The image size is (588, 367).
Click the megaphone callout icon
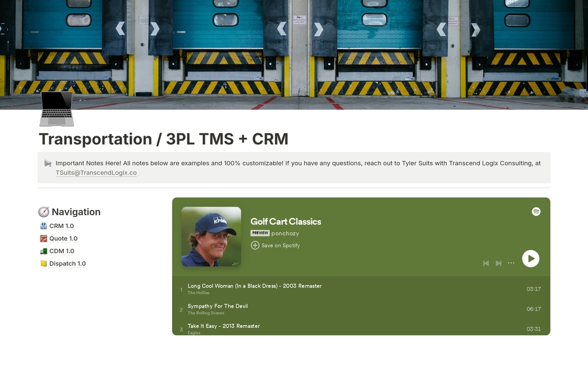[47, 163]
